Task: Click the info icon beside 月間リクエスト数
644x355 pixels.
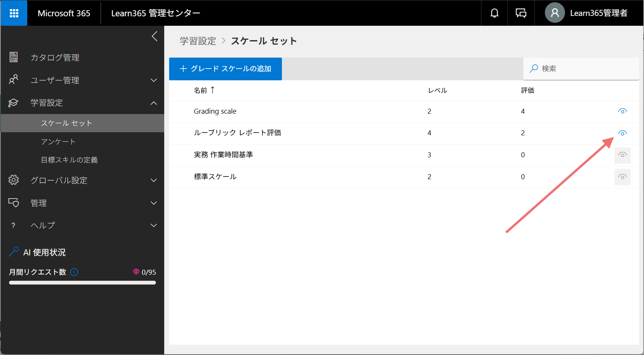Action: tap(74, 272)
